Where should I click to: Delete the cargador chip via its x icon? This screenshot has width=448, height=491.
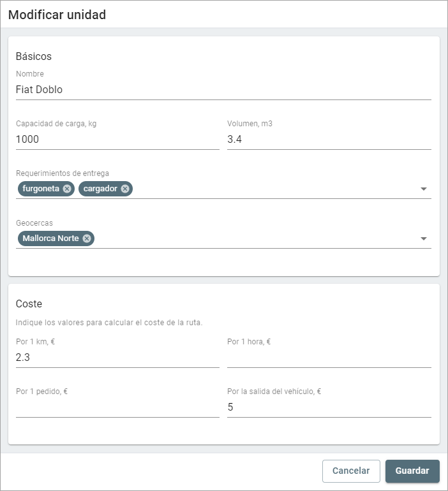tap(125, 189)
